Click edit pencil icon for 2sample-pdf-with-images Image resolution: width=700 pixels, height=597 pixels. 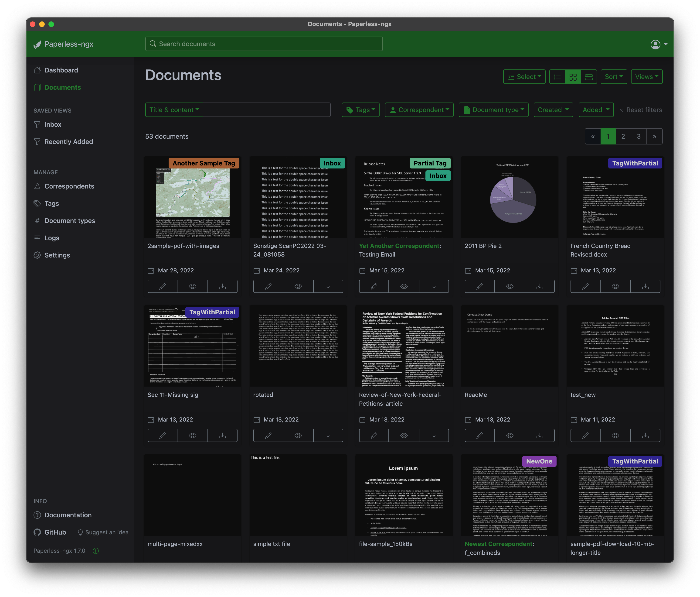[162, 286]
